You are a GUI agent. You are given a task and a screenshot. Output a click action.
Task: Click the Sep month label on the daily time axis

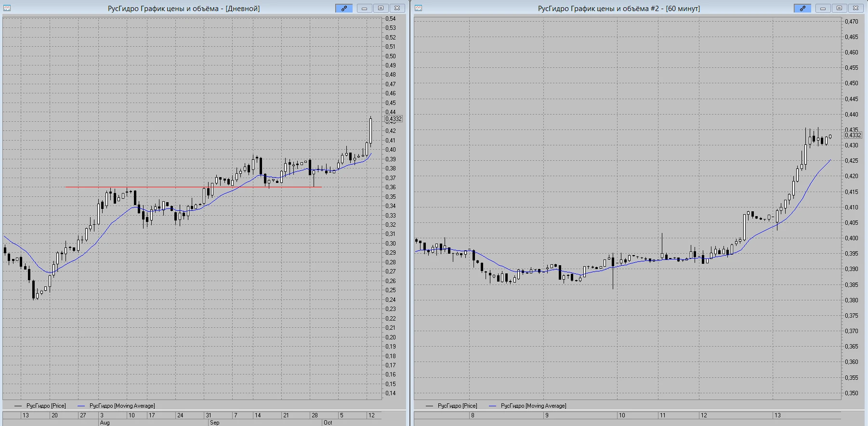pyautogui.click(x=214, y=423)
